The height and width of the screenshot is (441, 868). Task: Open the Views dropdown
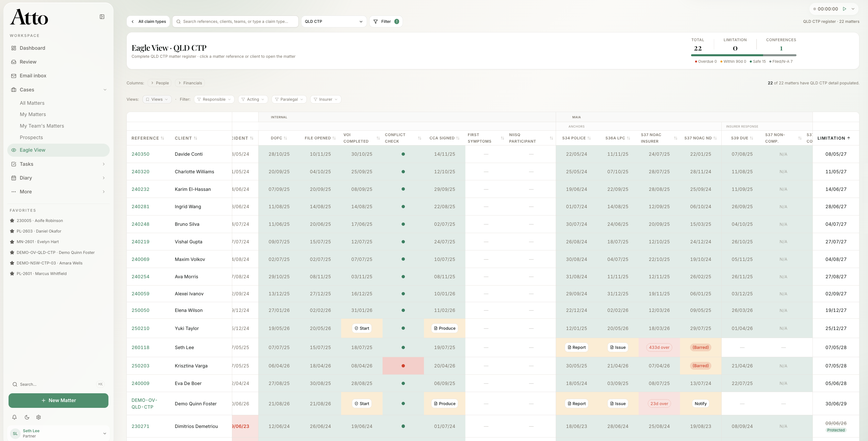(157, 99)
